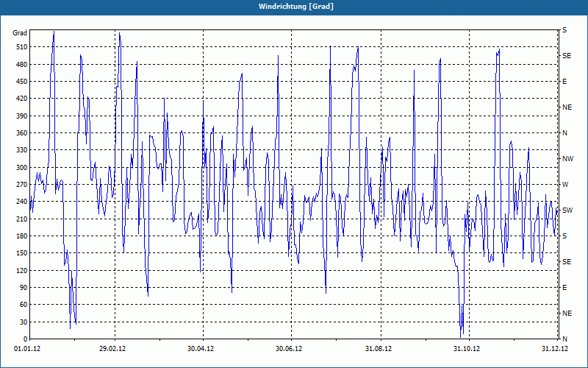588x368 pixels.
Task: Click the SW compass direction label
Action: (x=567, y=210)
